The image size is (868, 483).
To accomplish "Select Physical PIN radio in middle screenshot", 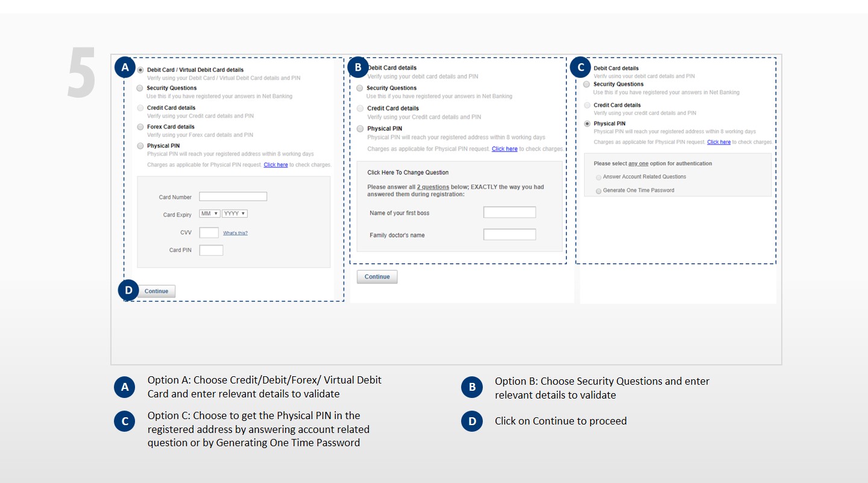I will [x=360, y=128].
